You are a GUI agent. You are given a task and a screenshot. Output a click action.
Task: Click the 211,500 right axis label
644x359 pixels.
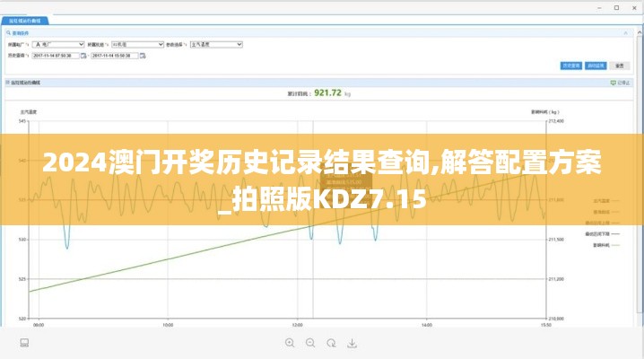[556, 240]
